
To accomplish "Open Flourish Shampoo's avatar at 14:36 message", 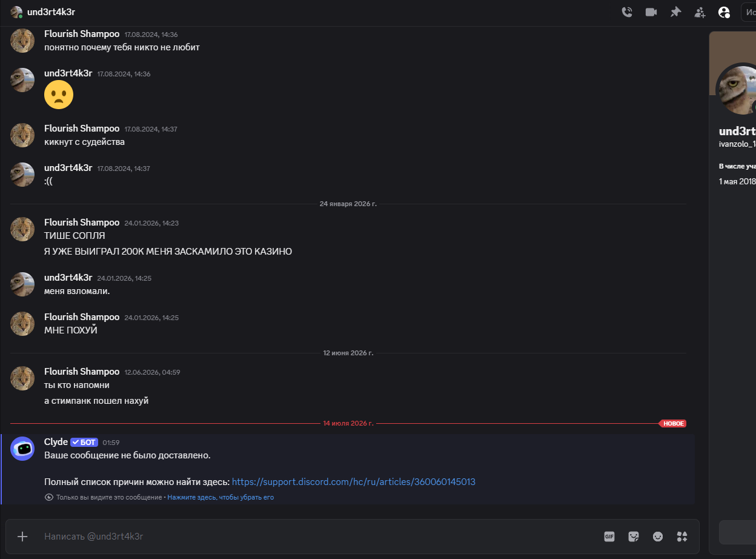I will pos(22,41).
